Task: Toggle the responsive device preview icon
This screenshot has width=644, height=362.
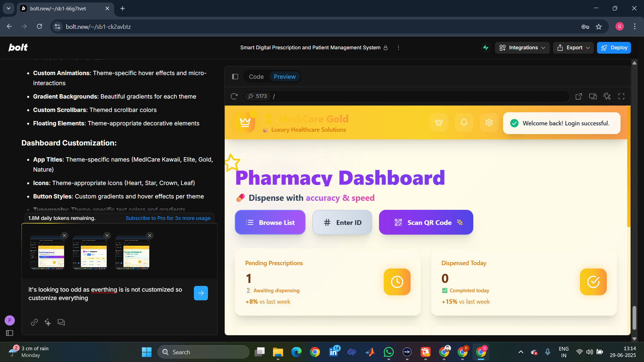Action: 593,97
